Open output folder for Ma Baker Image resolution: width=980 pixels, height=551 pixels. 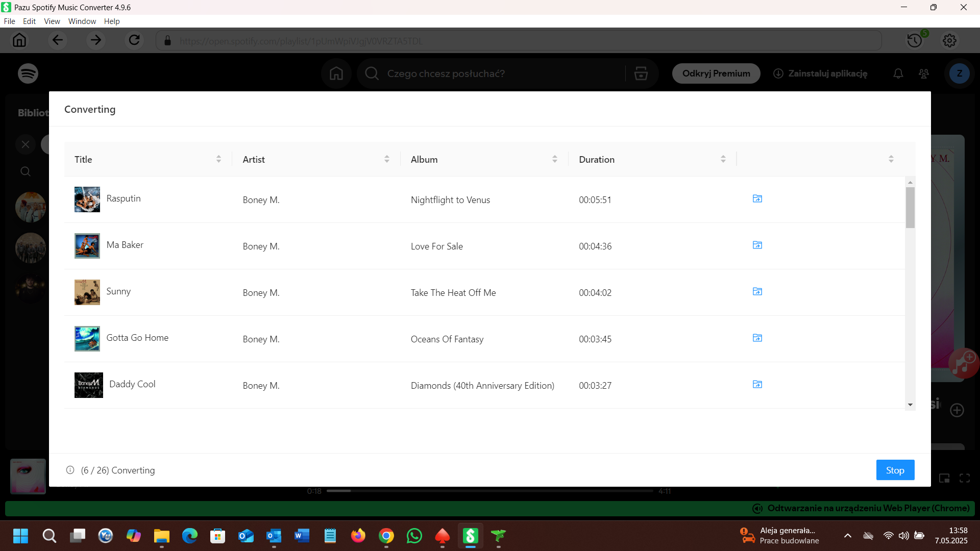coord(757,245)
